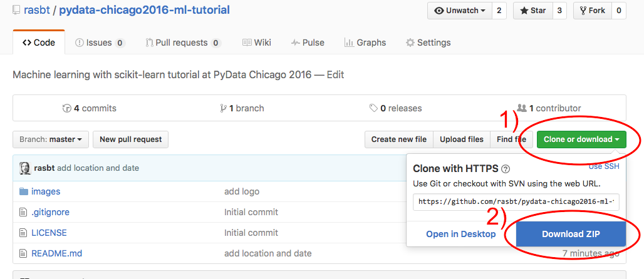Click the Download ZIP button

point(571,234)
